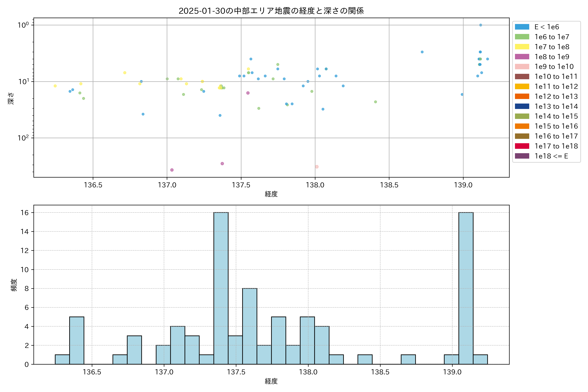Image resolution: width=588 pixels, height=392 pixels.
Task: Click the purple scatter point near 137.0 at bottom
Action: tap(172, 170)
